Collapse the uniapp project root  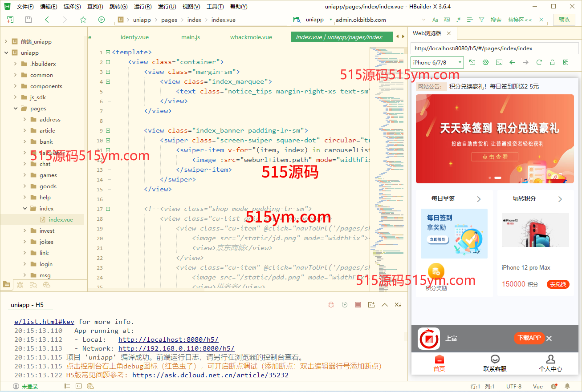tap(6, 53)
